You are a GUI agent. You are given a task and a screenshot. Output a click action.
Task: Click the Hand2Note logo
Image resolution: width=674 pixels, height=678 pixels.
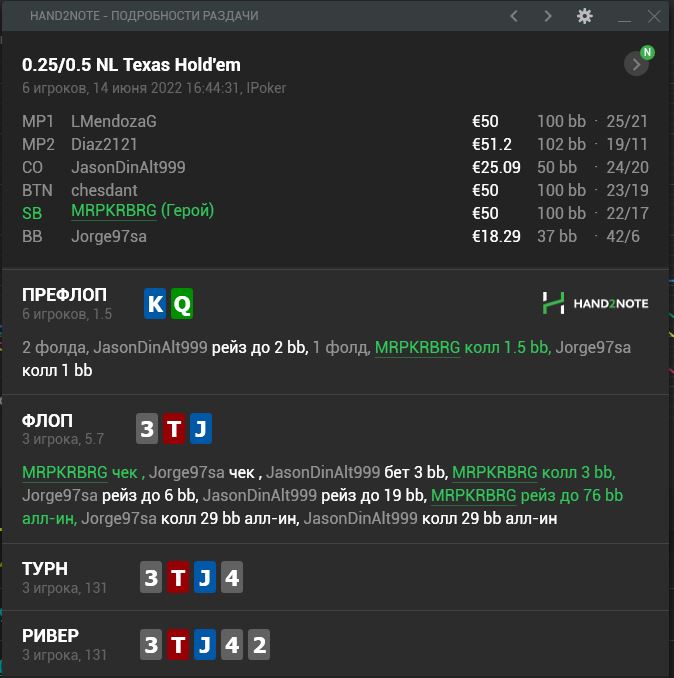point(595,302)
